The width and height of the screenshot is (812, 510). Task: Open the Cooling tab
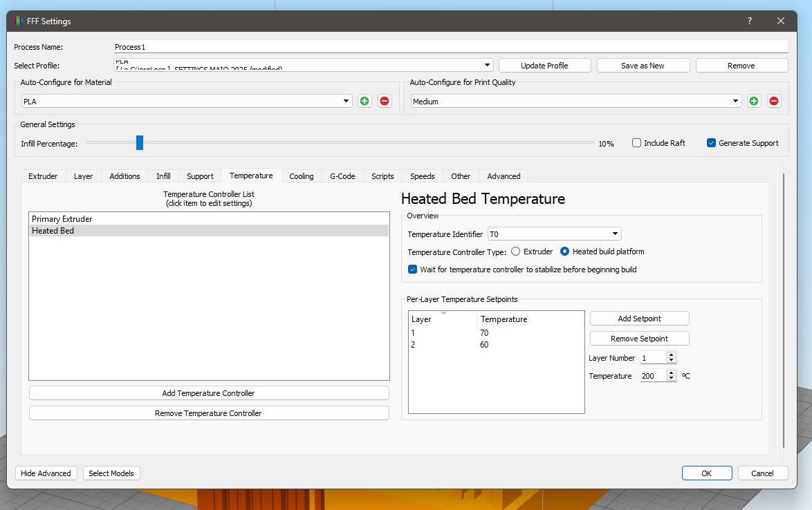[x=302, y=176]
